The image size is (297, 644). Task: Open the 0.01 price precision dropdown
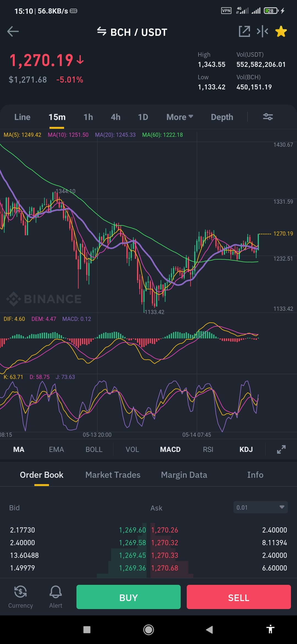pos(260,507)
